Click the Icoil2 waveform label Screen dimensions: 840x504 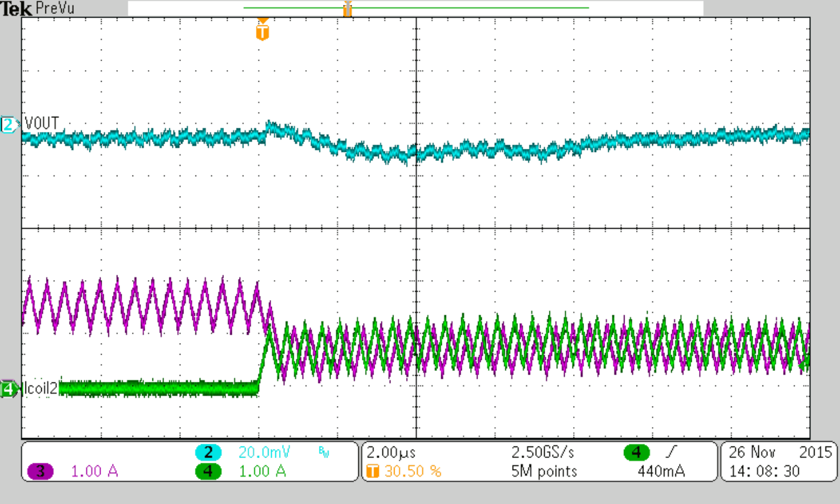pos(41,389)
